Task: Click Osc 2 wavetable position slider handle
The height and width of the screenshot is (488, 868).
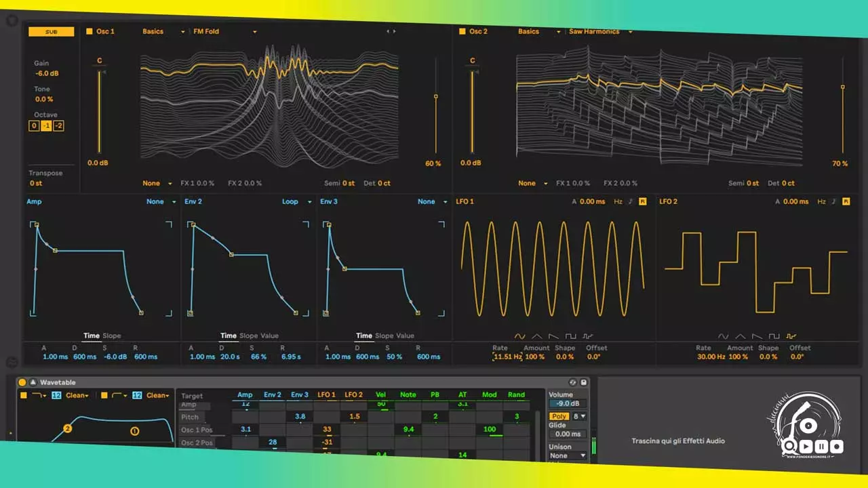Action: point(842,87)
